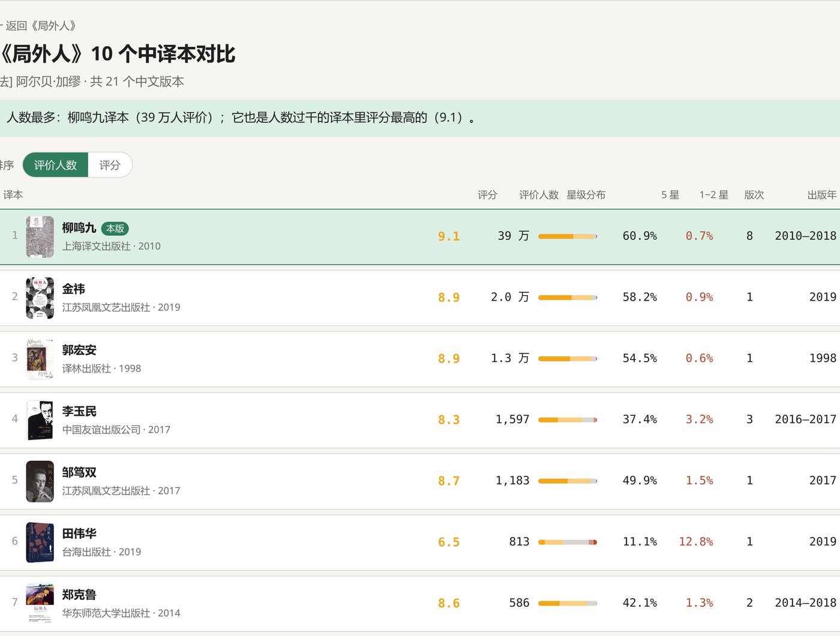Click five-star share 60.9%
Viewport: 840px width, 636px height.
point(640,236)
